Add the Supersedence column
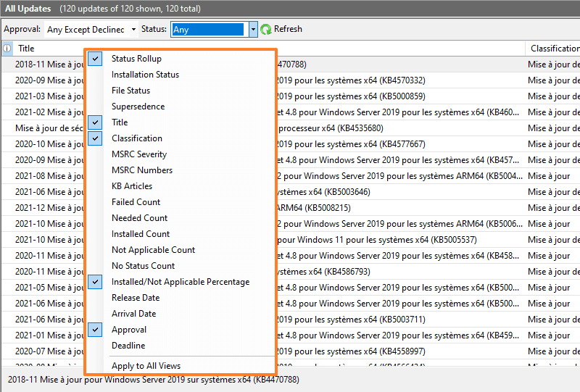This screenshot has height=392, width=580. point(138,107)
